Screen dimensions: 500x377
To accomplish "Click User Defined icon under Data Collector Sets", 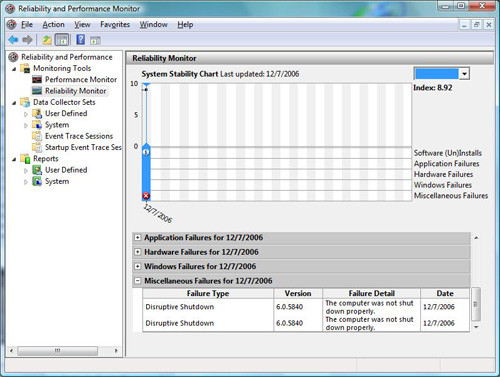I will click(x=37, y=113).
